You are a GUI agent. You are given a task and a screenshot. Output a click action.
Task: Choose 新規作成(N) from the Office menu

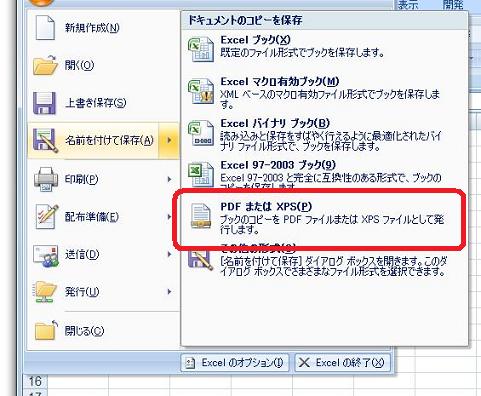(103, 28)
